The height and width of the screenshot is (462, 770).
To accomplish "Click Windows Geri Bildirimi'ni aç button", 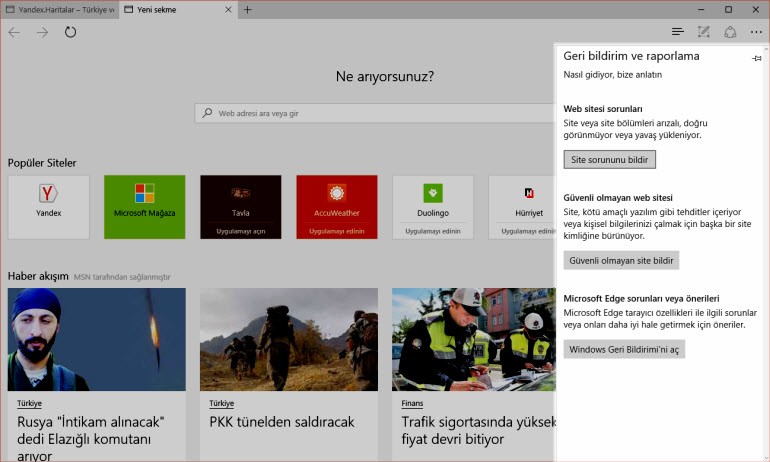I will 624,350.
